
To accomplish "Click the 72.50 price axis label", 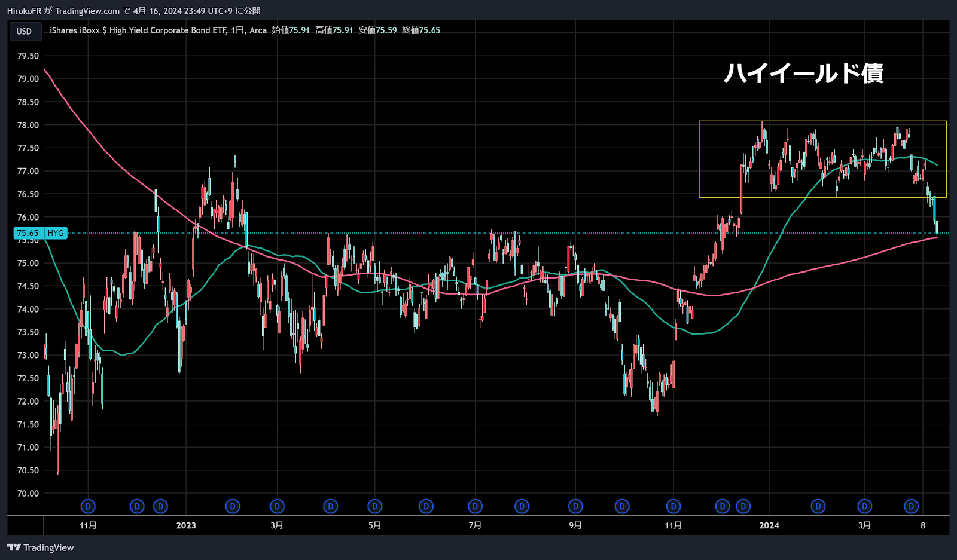I will tap(28, 378).
